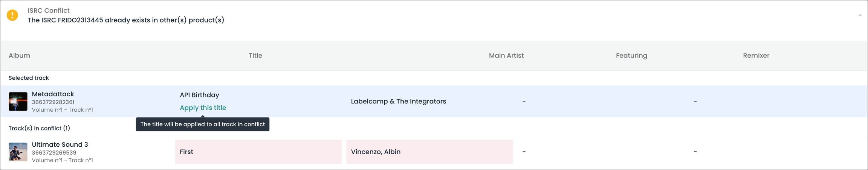Click the 'Vincenzo, Albin' artist cell
This screenshot has height=170, width=868.
point(429,152)
